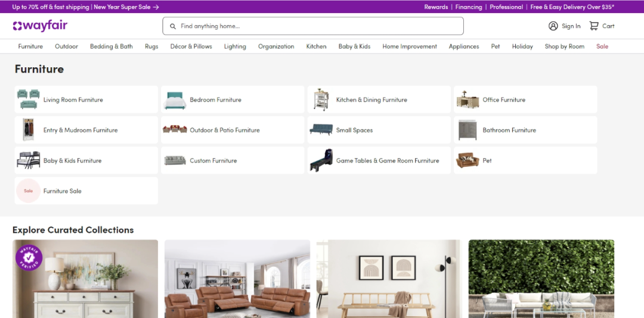644x318 pixels.
Task: Open the Lighting menu
Action: click(235, 46)
